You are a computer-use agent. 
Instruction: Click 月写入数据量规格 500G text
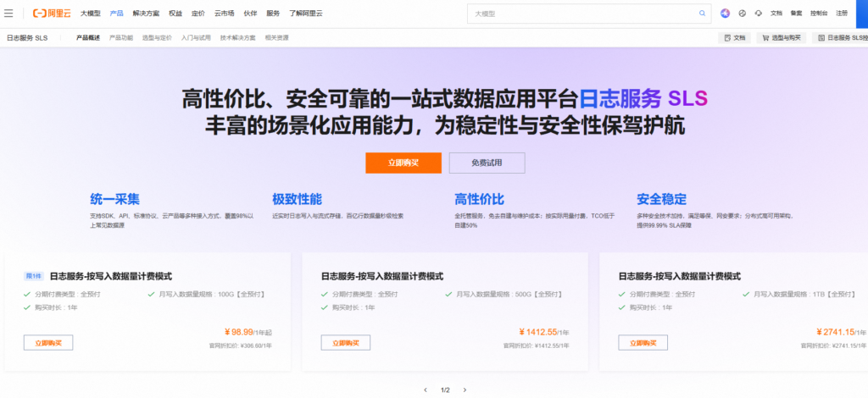click(x=509, y=294)
